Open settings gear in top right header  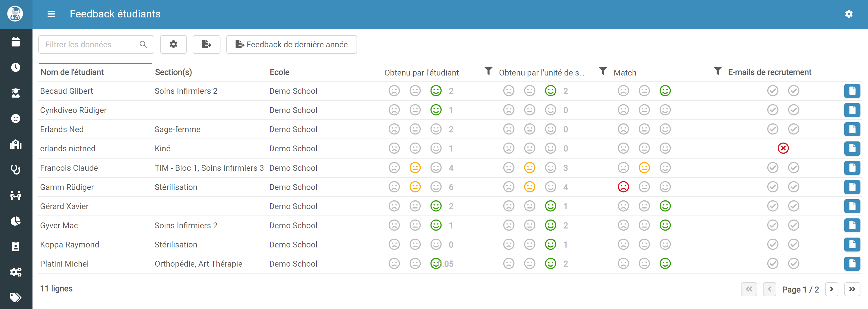tap(849, 14)
